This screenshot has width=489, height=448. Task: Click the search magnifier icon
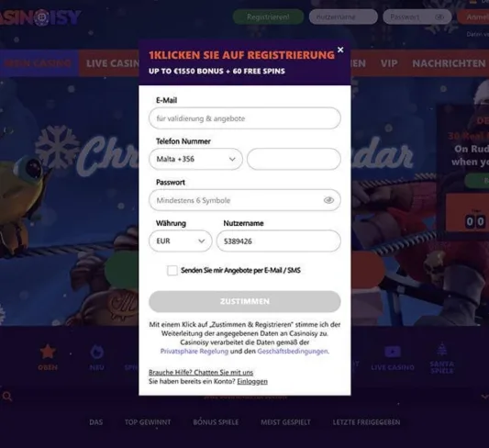click(x=7, y=397)
